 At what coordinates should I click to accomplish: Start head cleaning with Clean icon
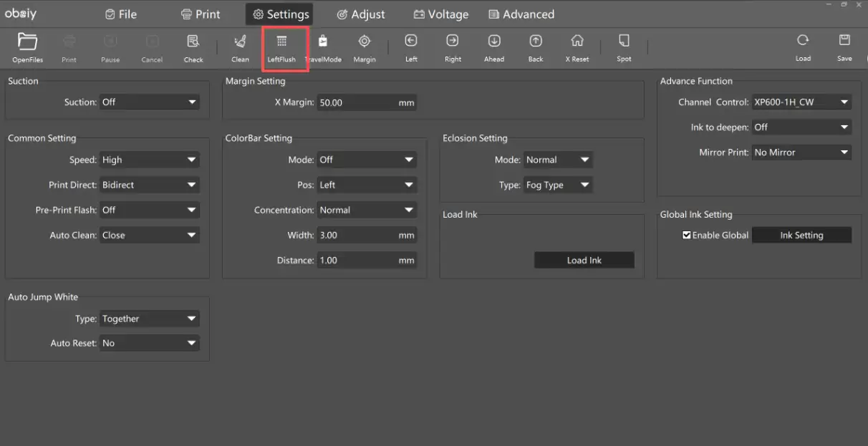pos(241,41)
